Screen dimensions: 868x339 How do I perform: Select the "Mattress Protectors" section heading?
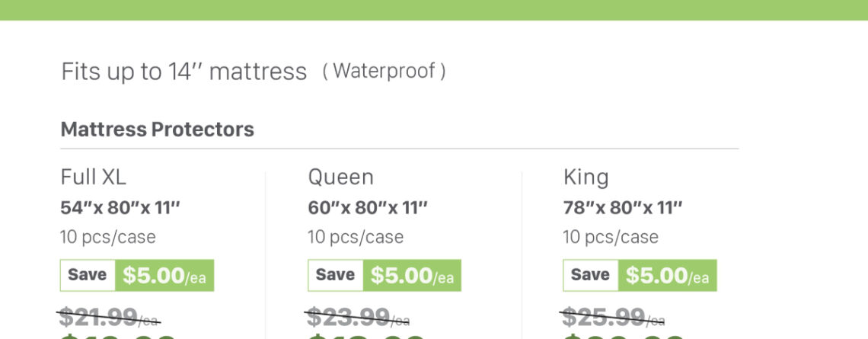point(157,129)
